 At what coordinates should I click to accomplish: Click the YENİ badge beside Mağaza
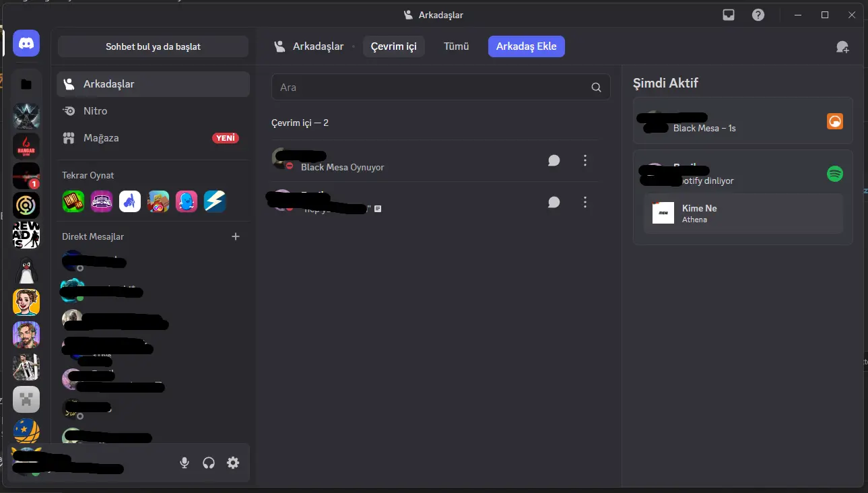(226, 138)
